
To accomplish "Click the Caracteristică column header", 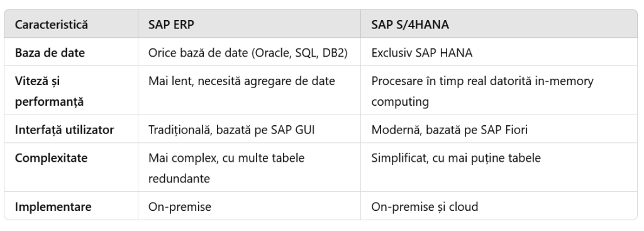I will [52, 25].
